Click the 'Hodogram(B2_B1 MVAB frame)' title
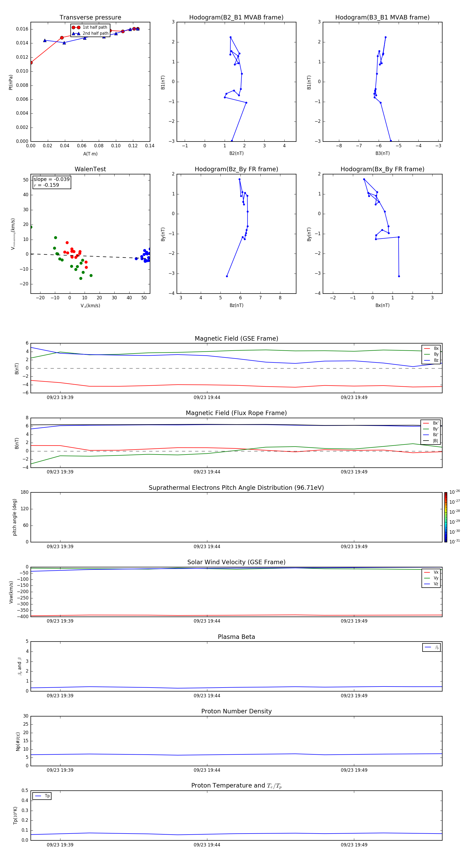The image size is (473, 868). [236, 18]
